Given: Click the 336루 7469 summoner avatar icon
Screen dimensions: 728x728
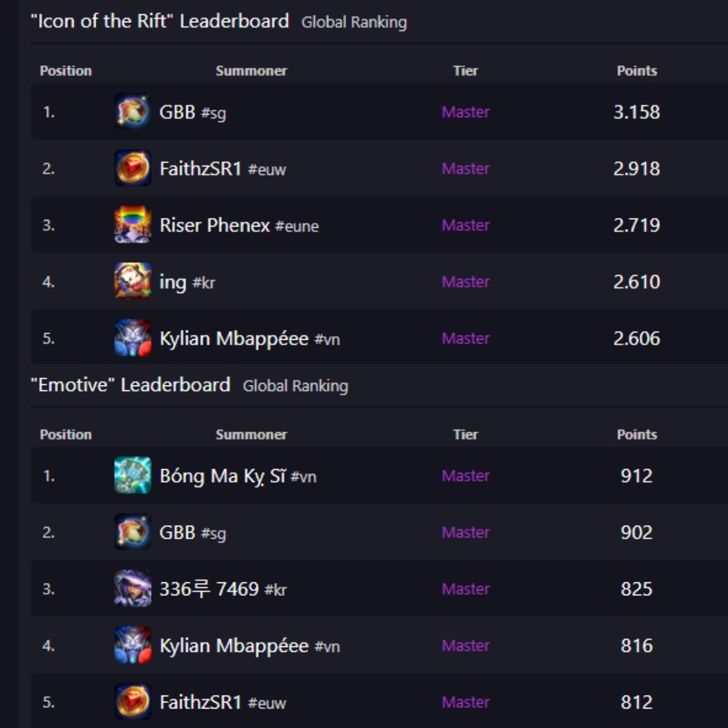Looking at the screenshot, I should [133, 588].
